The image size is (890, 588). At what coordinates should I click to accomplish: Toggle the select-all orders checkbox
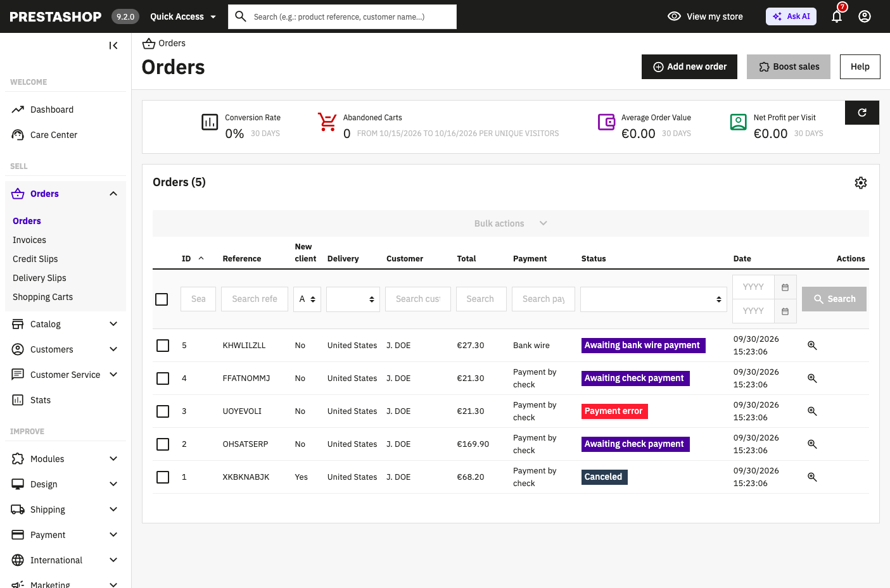click(x=162, y=299)
